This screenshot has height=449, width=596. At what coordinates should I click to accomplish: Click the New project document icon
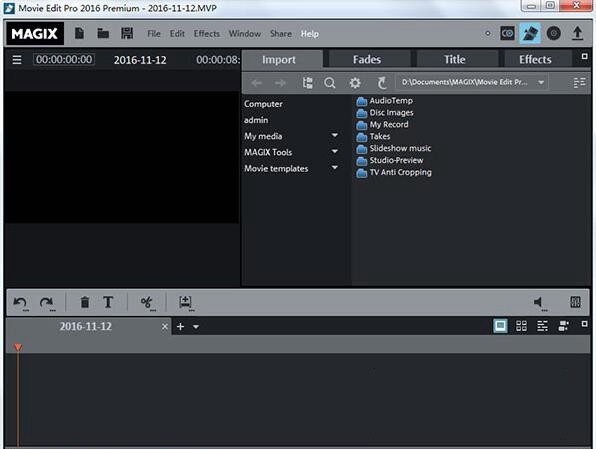pyautogui.click(x=79, y=33)
